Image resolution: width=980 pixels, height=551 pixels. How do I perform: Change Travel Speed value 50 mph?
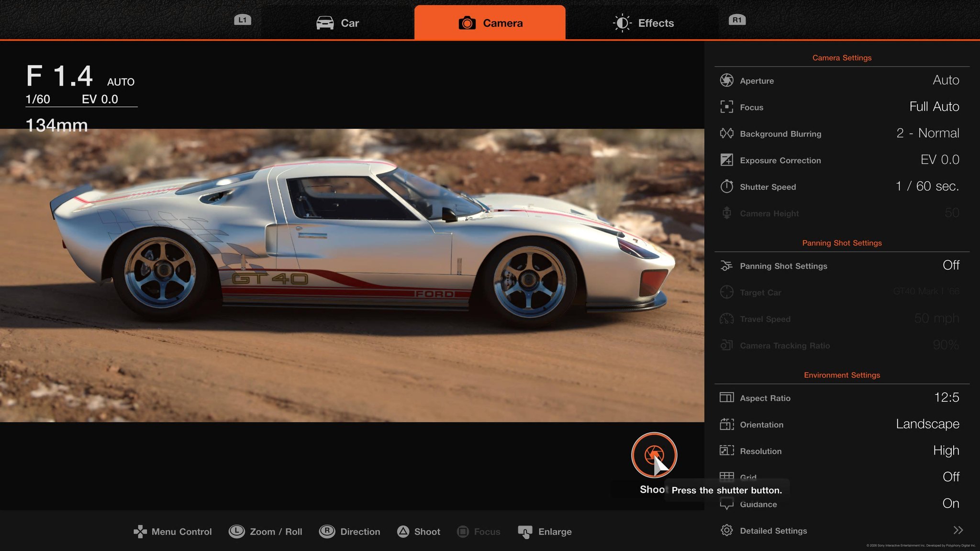(936, 319)
